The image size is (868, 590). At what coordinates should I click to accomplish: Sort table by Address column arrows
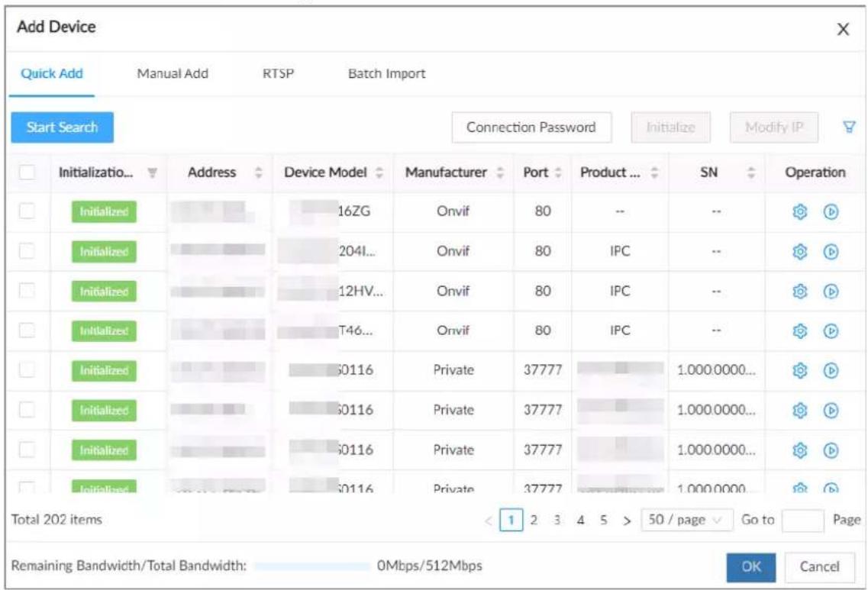[x=259, y=172]
